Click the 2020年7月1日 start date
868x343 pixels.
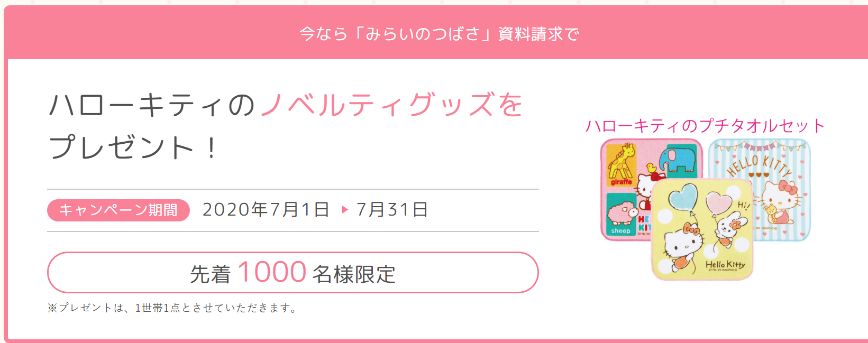(266, 210)
